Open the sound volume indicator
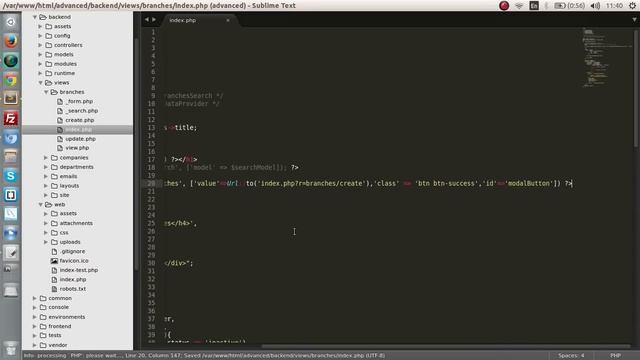Screen dimensions: 640x360 (595, 6)
